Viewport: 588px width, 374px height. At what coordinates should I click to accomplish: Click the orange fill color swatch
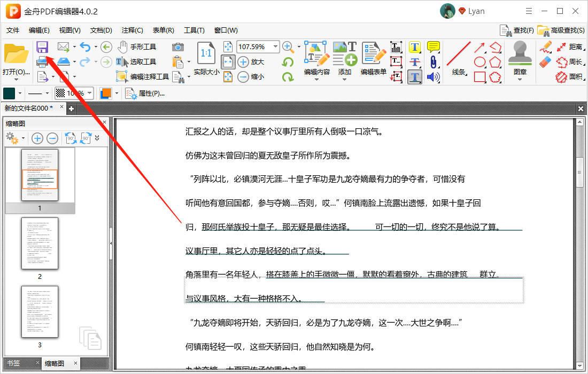click(x=106, y=93)
